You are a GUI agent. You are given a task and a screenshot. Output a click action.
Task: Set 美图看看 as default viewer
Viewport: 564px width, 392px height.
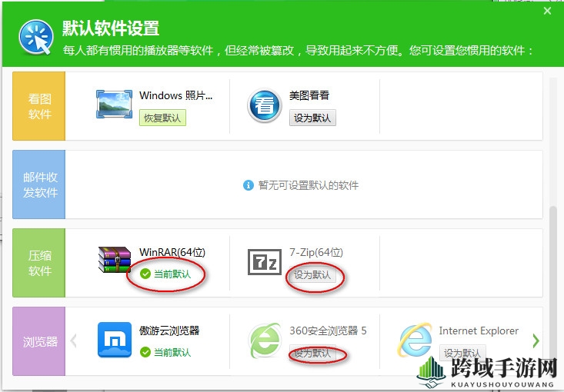(312, 118)
